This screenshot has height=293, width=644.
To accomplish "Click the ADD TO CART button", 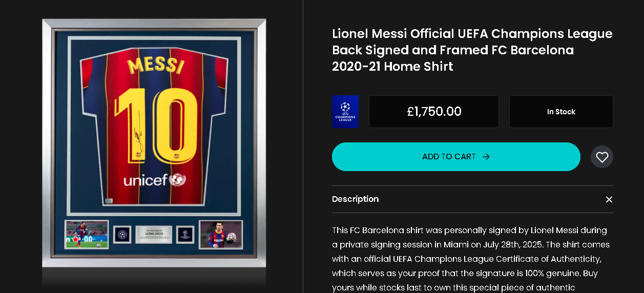I will [456, 157].
